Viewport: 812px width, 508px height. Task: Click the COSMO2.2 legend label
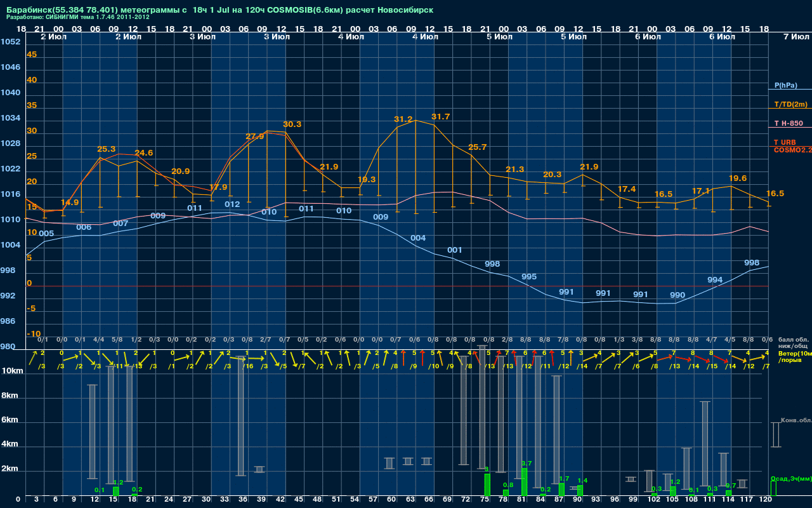tap(793, 150)
